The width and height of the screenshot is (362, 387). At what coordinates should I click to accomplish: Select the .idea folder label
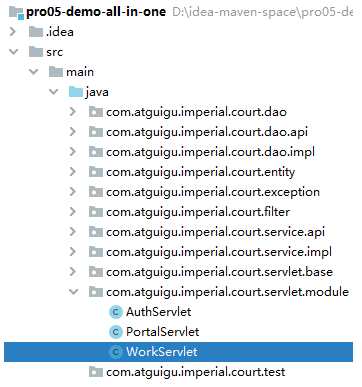(x=60, y=32)
